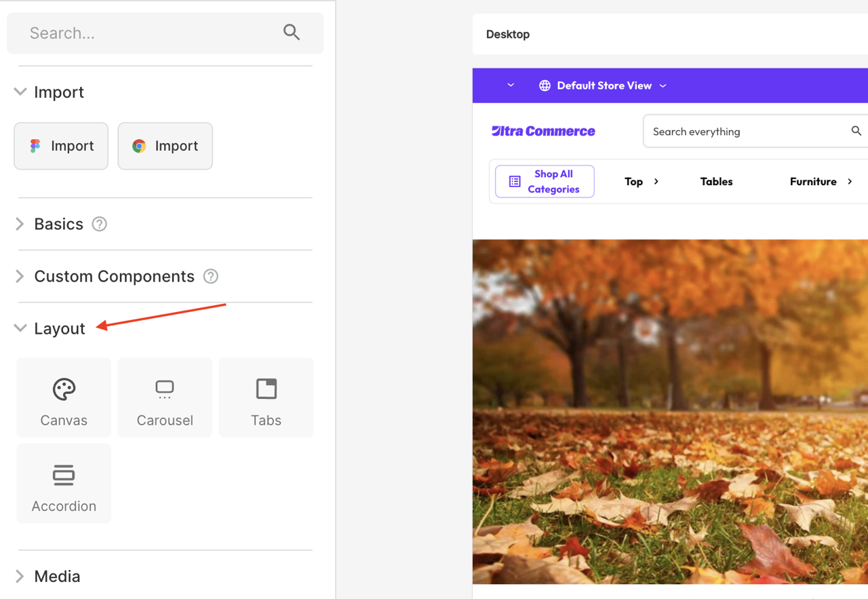Open the Custom Components help icon
The width and height of the screenshot is (868, 599).
click(x=211, y=276)
